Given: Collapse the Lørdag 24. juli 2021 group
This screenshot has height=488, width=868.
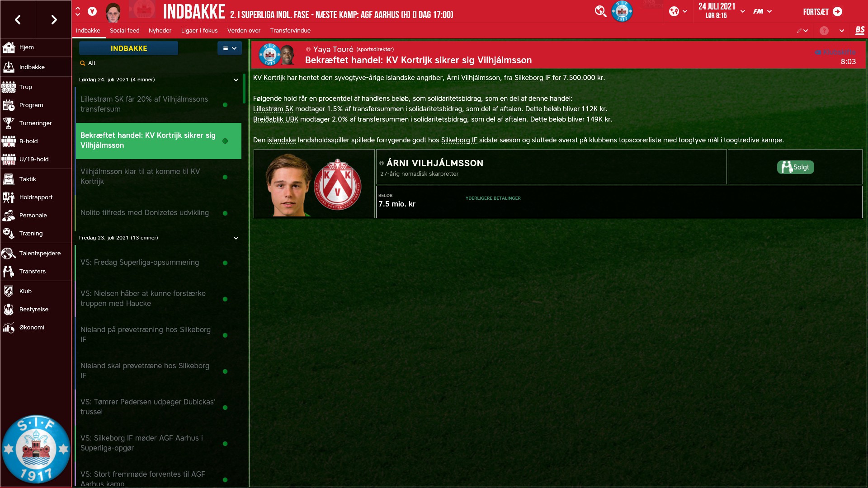Looking at the screenshot, I should click(236, 80).
